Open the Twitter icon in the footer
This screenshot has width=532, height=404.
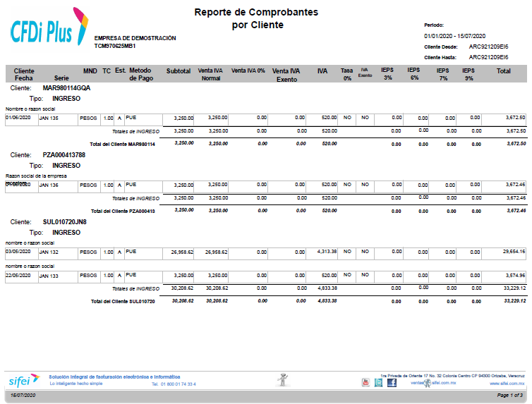(x=378, y=383)
